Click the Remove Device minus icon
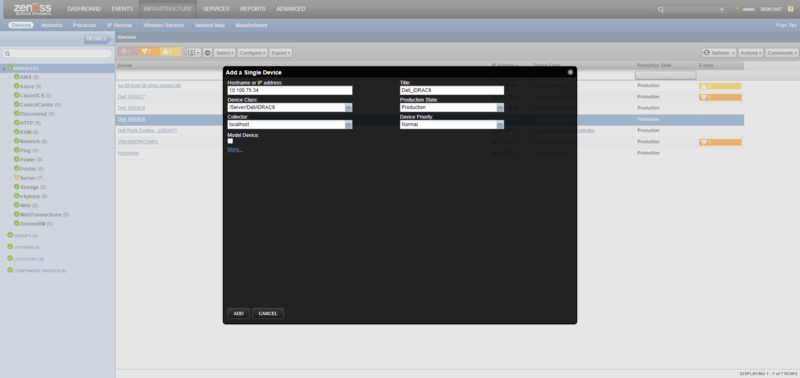Viewport: 800px width, 378px height. click(208, 53)
